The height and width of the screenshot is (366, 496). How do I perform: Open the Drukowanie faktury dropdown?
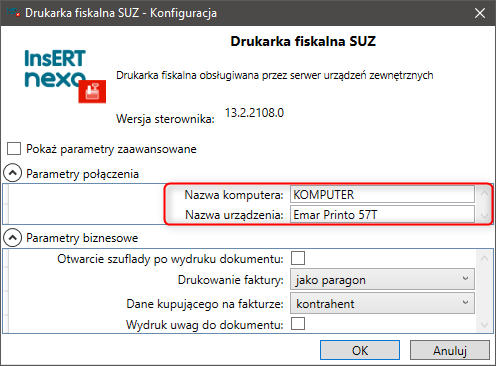[382, 279]
